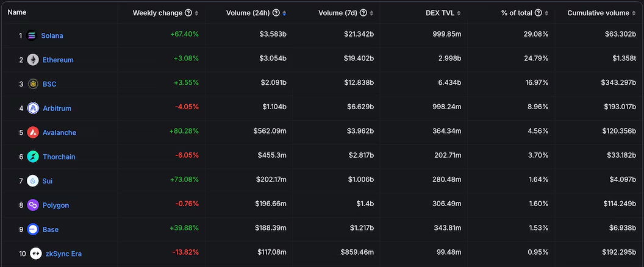Sort table by Volume (7d) arrows

tap(372, 13)
